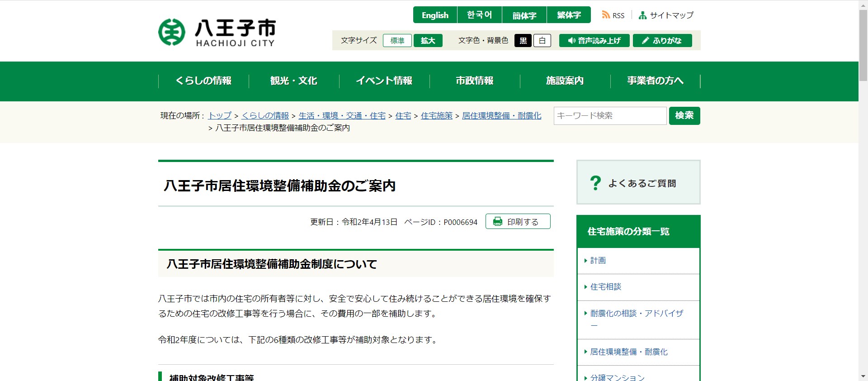Screen dimensions: 868x381
Task: Set text size to 標準
Action: 397,41
